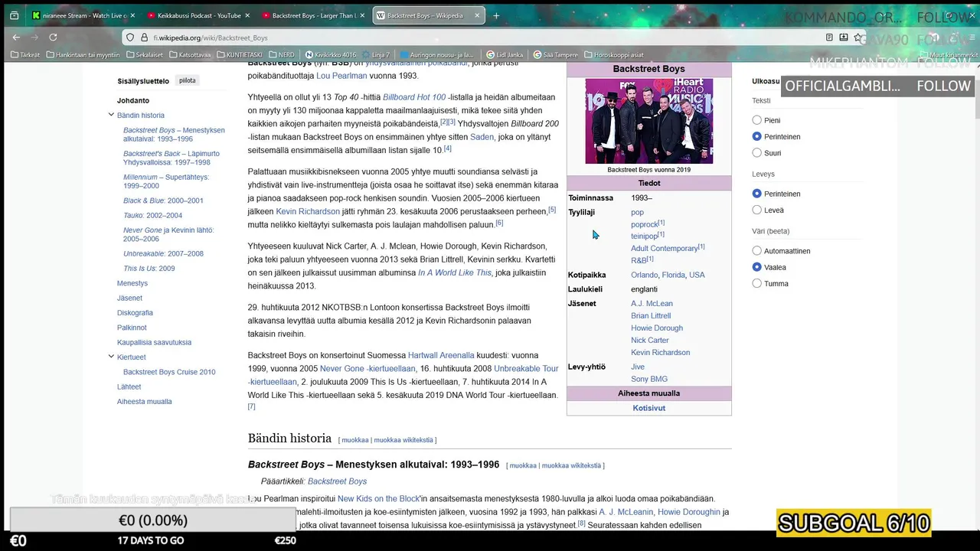The image size is (980, 551).
Task: Select Suuri text size option
Action: coord(756,153)
